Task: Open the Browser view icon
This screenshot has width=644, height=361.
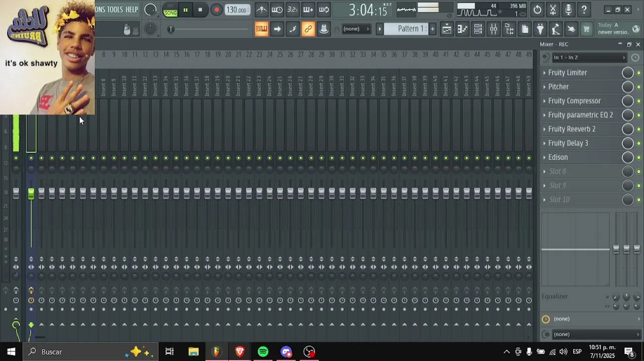Action: [x=509, y=29]
